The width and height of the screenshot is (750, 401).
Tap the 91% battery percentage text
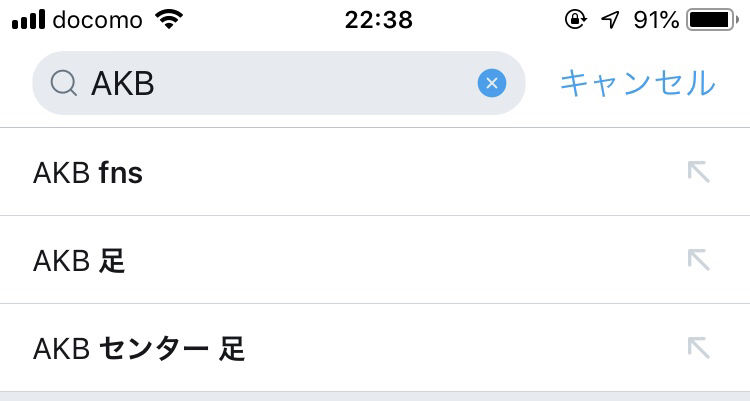[x=656, y=20]
